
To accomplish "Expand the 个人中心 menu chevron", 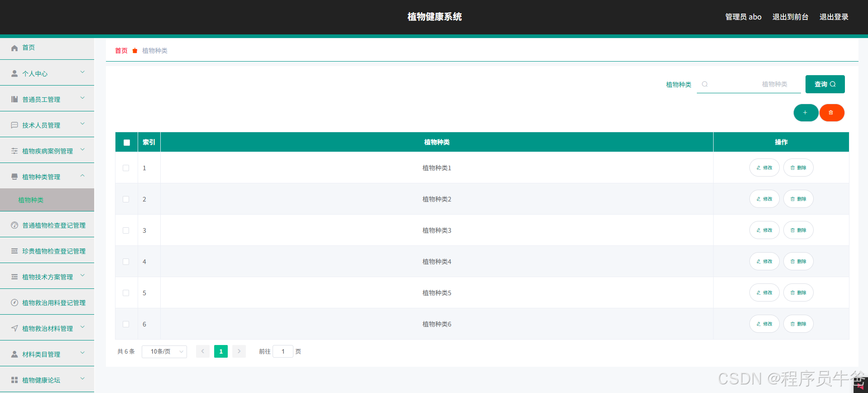I will point(82,72).
